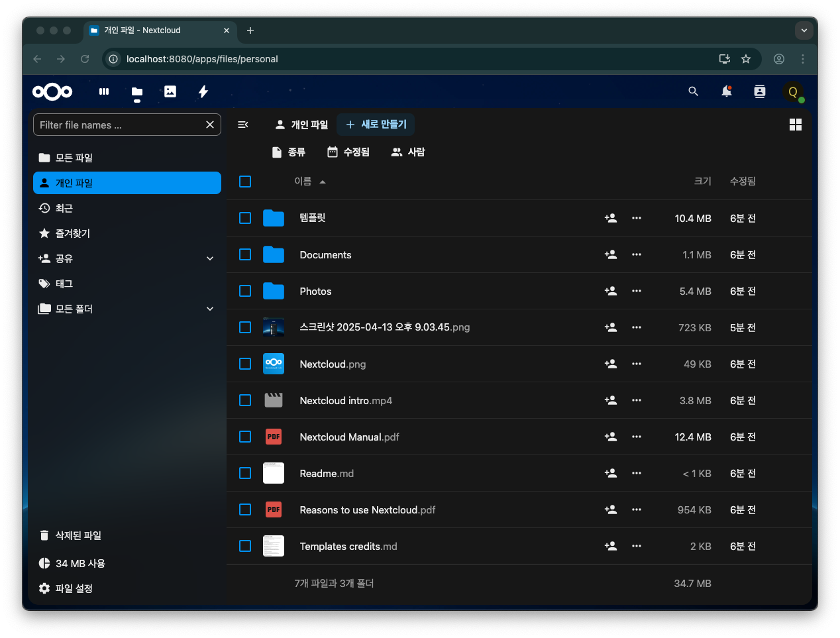Select the Photos folder checkbox
Screen dimensions: 840x638
(x=245, y=291)
